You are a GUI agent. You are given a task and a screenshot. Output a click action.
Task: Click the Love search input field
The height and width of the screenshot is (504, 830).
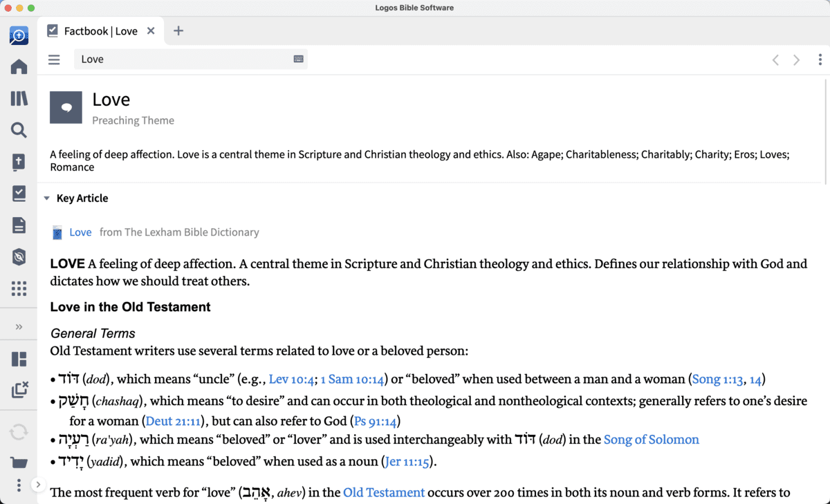click(x=183, y=59)
